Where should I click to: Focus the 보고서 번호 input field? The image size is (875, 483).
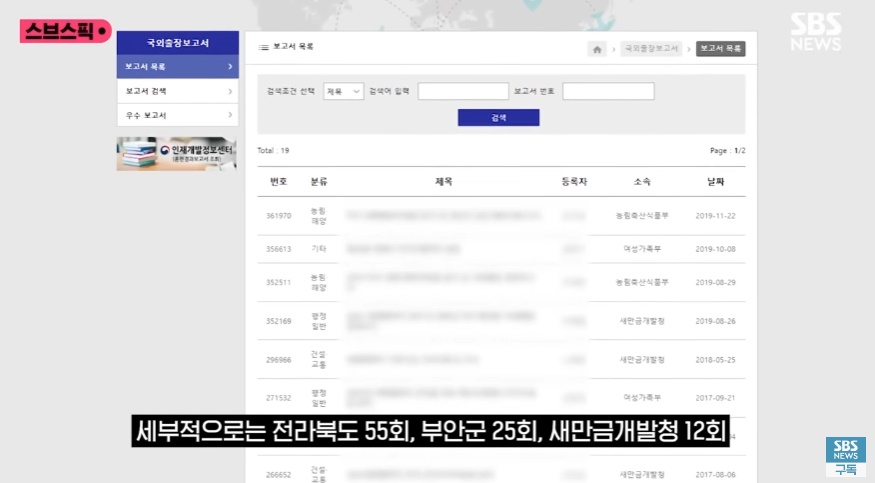point(608,91)
